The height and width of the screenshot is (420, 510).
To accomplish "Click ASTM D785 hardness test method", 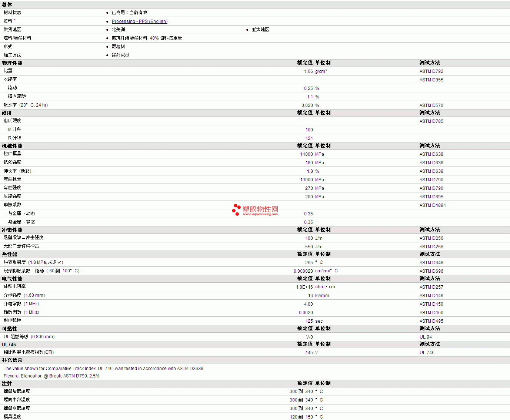I will pyautogui.click(x=431, y=121).
